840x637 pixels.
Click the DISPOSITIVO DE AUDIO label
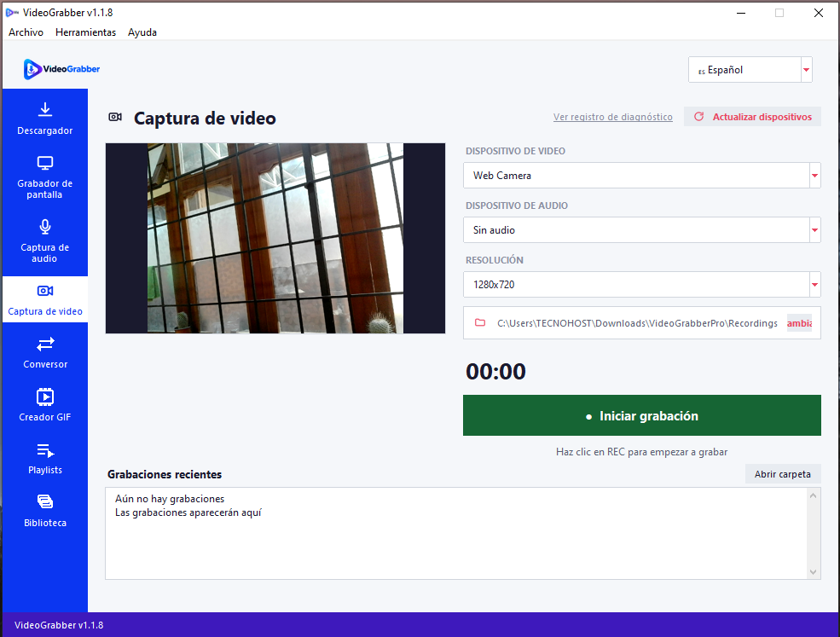point(517,206)
